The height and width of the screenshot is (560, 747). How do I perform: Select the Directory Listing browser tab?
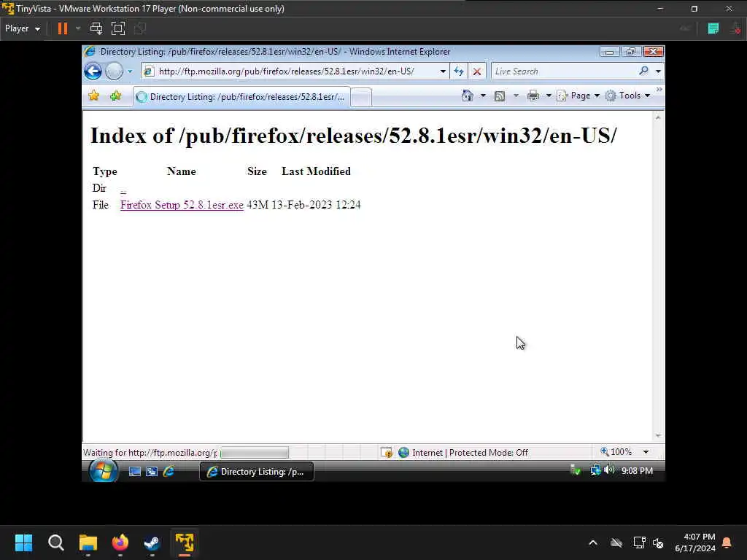tap(241, 97)
